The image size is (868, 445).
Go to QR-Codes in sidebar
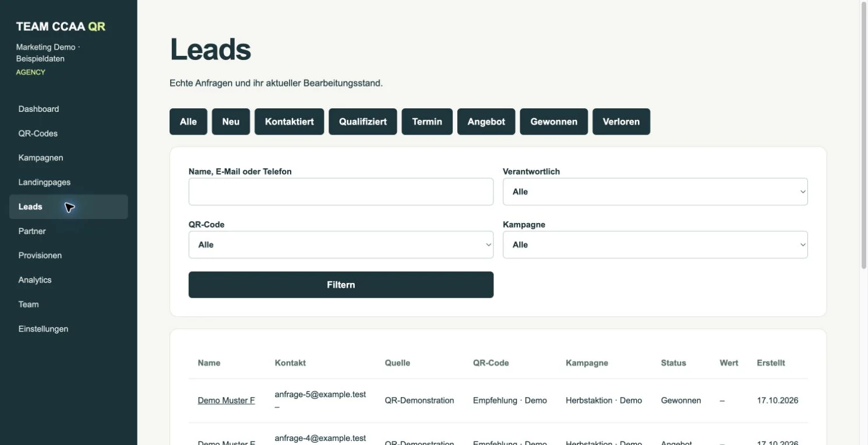(x=69, y=133)
